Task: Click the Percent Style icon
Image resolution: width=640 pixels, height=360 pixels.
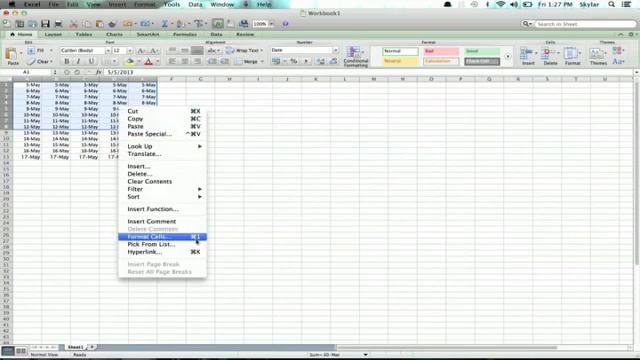Action: pyautogui.click(x=293, y=62)
